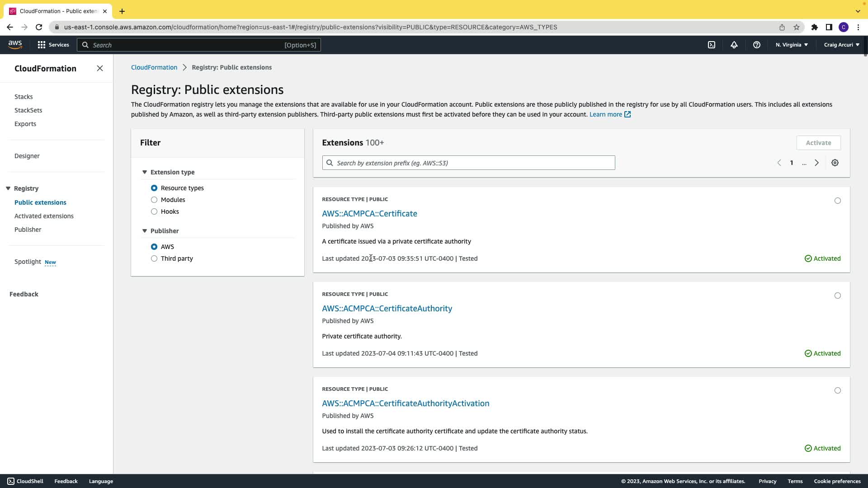
Task: Open the CloudShell icon in top navigation bar
Action: click(712, 45)
